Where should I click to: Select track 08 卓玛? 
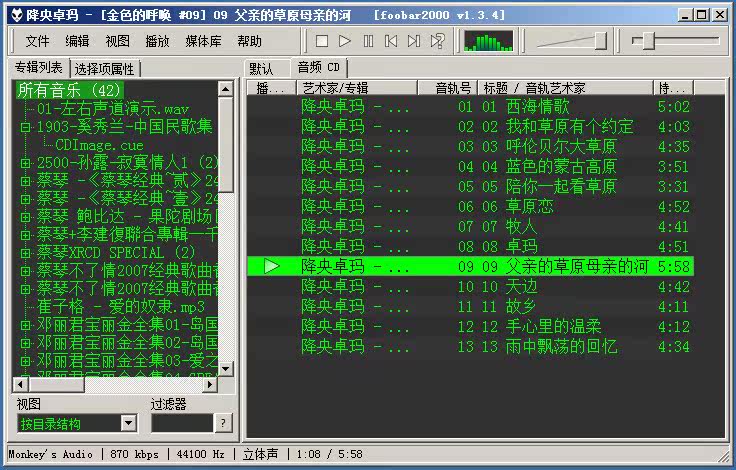point(470,247)
